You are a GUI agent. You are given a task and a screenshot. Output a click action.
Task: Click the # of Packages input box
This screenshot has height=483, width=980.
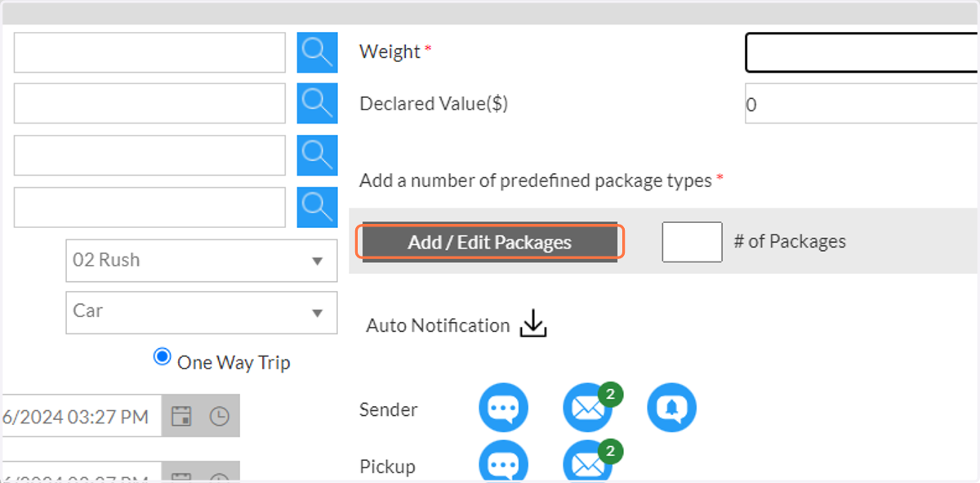pos(692,242)
